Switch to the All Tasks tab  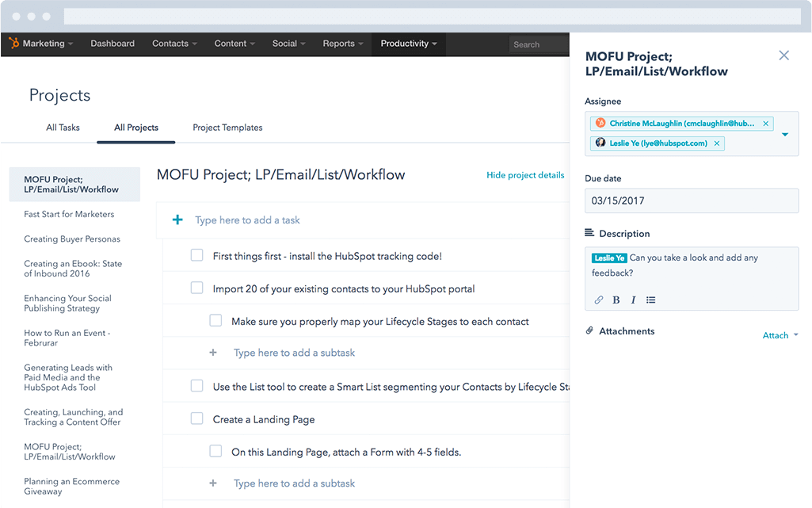(x=63, y=128)
